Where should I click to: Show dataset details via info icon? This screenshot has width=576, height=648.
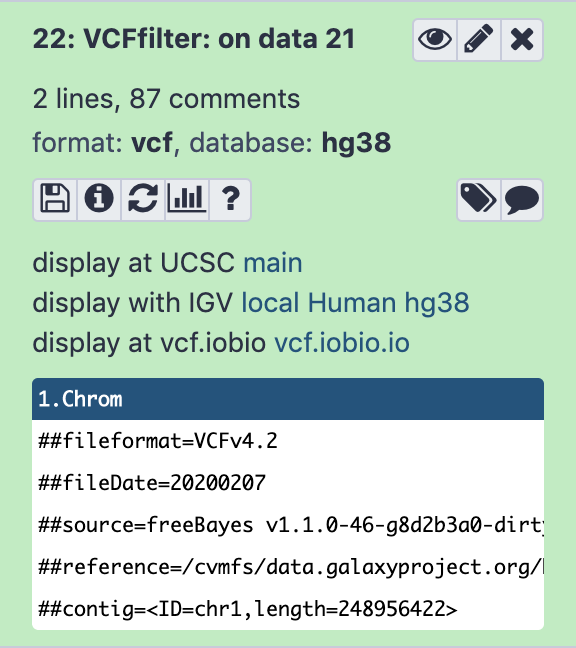[99, 200]
